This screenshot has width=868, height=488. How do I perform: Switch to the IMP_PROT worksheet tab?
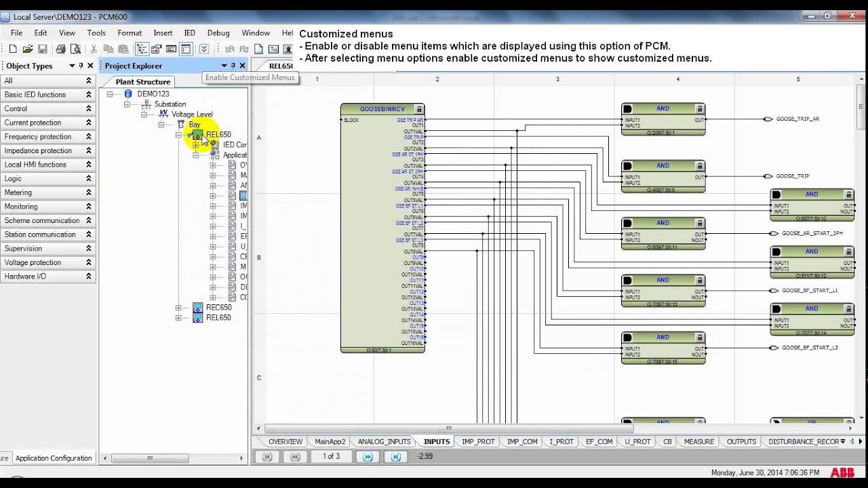click(478, 441)
